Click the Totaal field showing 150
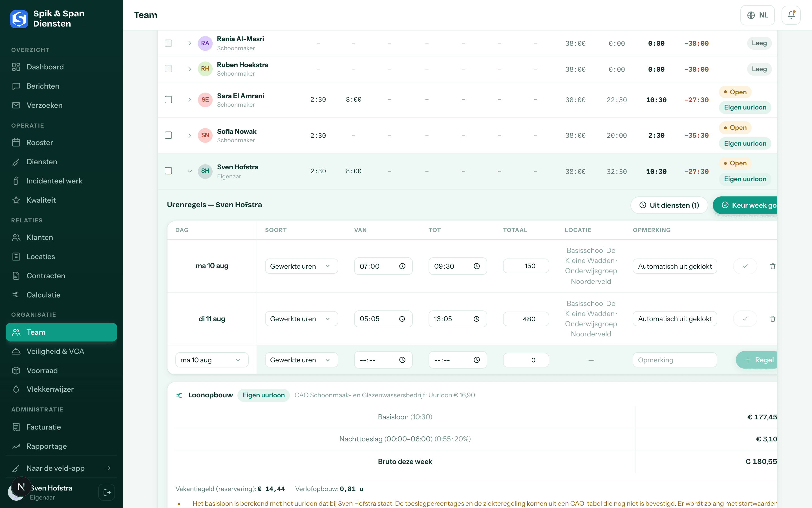This screenshot has height=508, width=812. pos(526,266)
